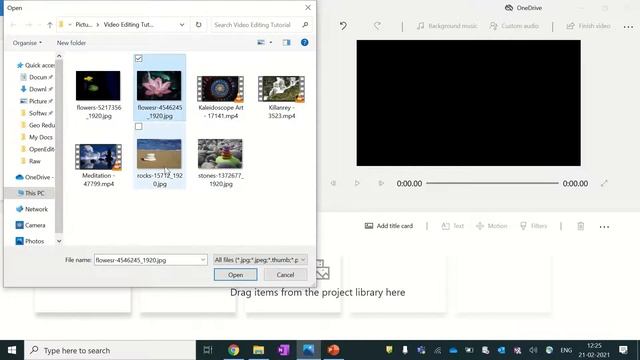
Task: Select the Motion storyboard tool
Action: point(492,226)
